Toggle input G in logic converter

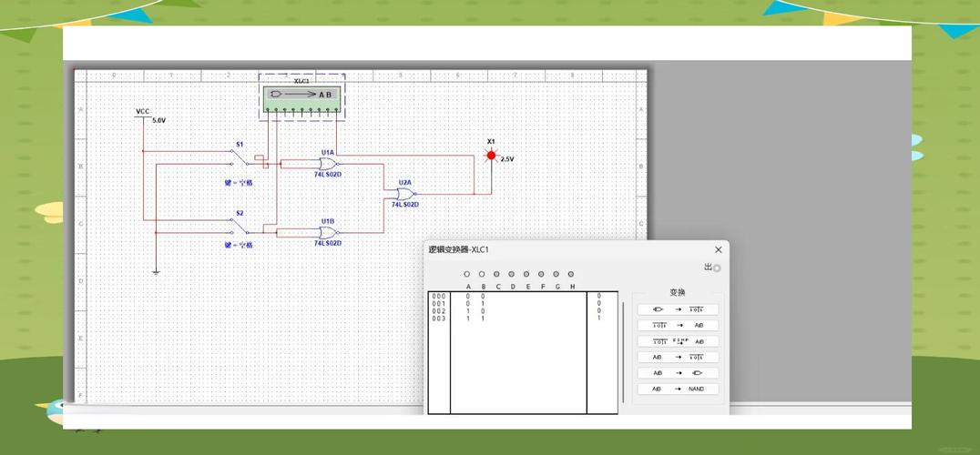coord(556,274)
